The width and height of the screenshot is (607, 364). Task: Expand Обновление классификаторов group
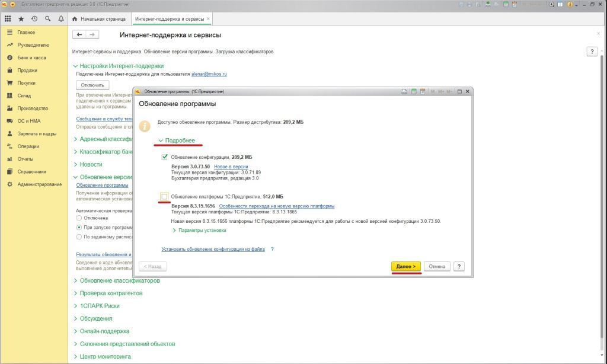coord(117,280)
